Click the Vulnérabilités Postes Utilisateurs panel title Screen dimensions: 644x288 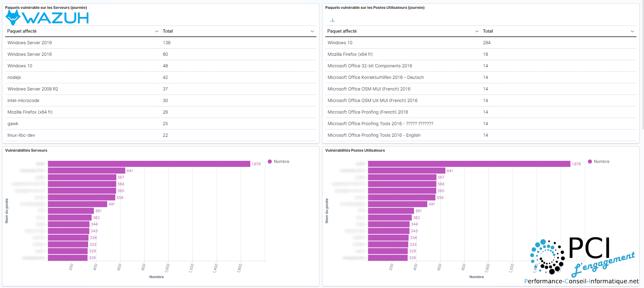(355, 150)
